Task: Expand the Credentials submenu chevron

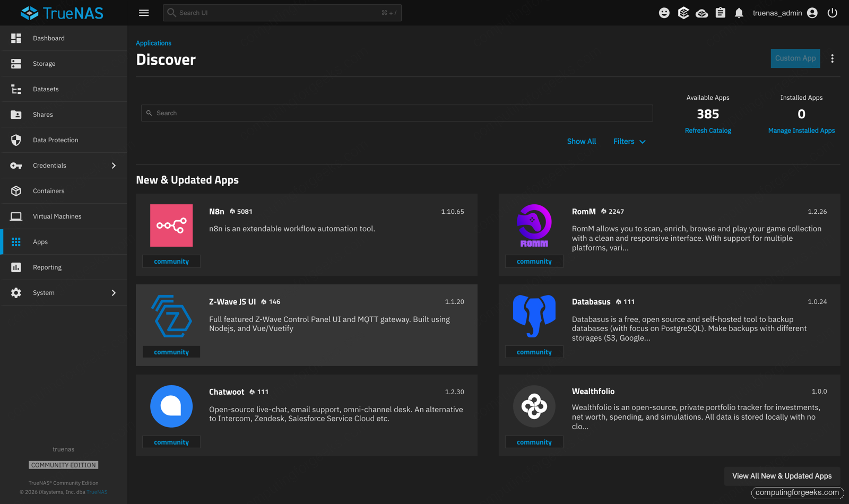Action: point(114,166)
